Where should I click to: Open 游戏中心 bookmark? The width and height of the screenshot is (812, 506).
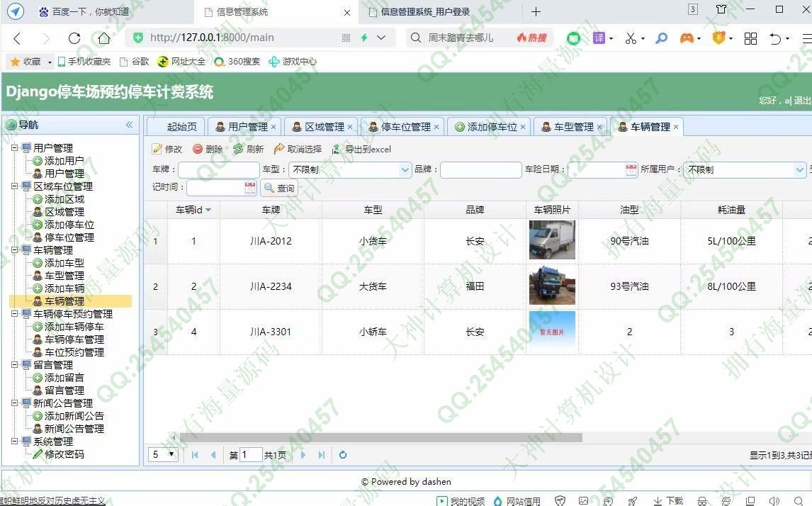pyautogui.click(x=293, y=62)
